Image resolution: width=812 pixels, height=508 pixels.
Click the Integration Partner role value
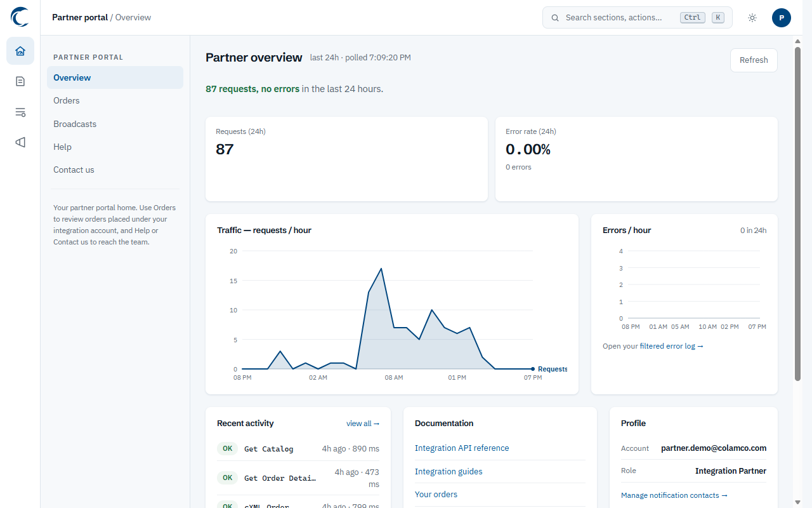[731, 471]
